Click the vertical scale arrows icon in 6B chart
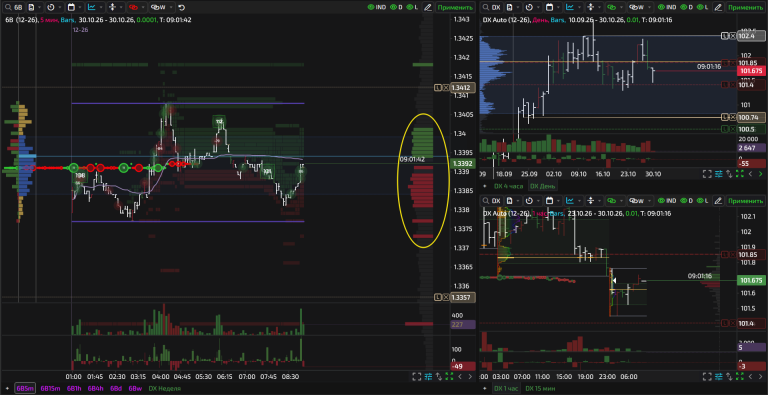This screenshot has height=395, width=768. pyautogui.click(x=112, y=7)
